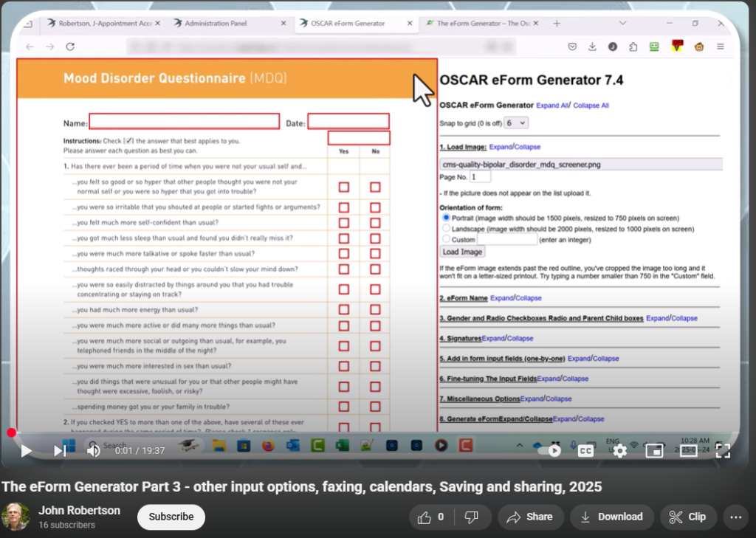The image size is (756, 538).
Task: Save the page to Pocket
Action: click(x=572, y=46)
